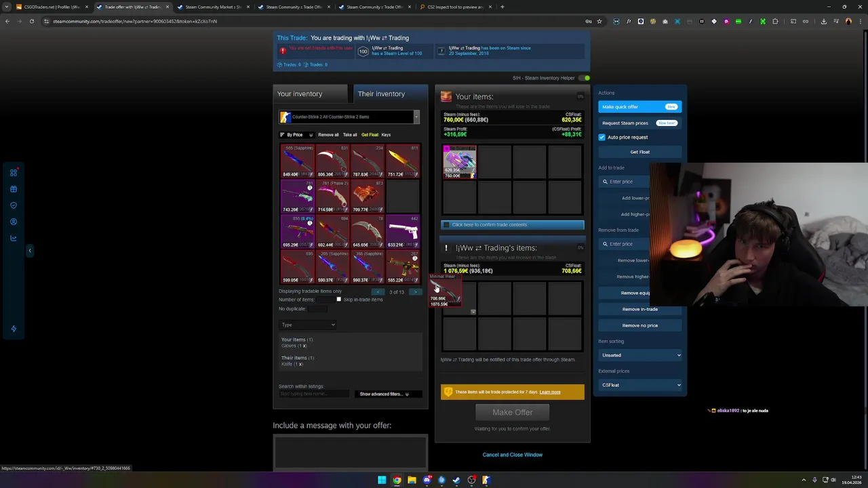This screenshot has height=488, width=868.
Task: Select the 714.58€ Phase 2 karambit
Action: click(332, 197)
